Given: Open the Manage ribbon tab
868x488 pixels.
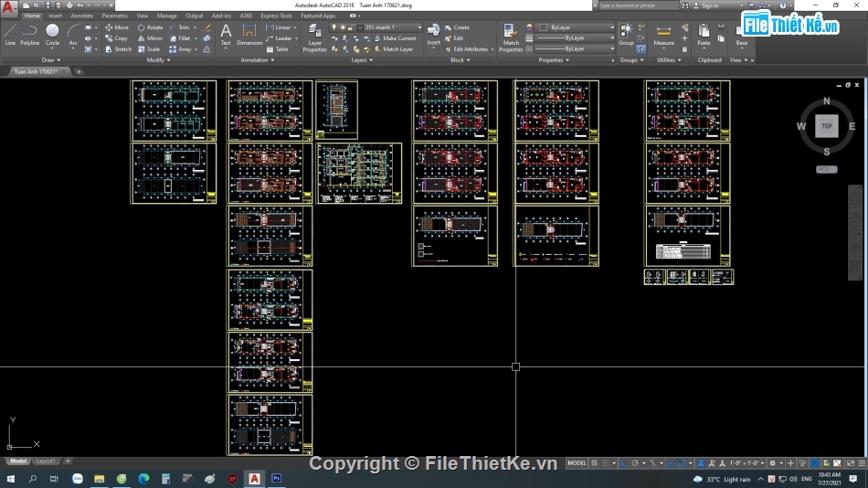Looking at the screenshot, I should [166, 16].
